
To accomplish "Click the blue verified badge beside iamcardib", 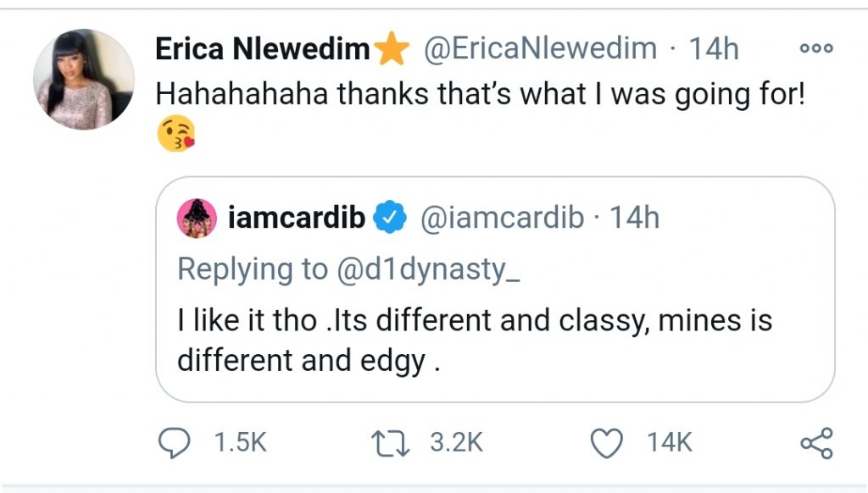I will coord(389,219).
